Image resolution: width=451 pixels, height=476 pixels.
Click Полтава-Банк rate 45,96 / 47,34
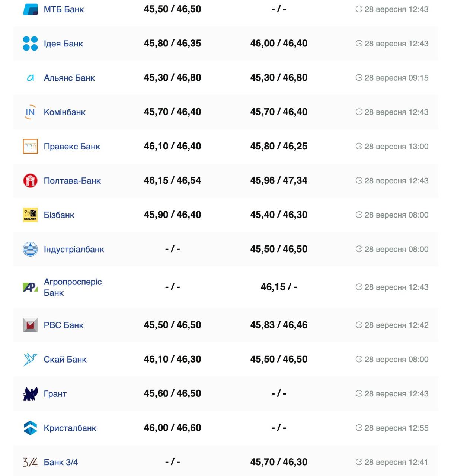[x=279, y=181]
